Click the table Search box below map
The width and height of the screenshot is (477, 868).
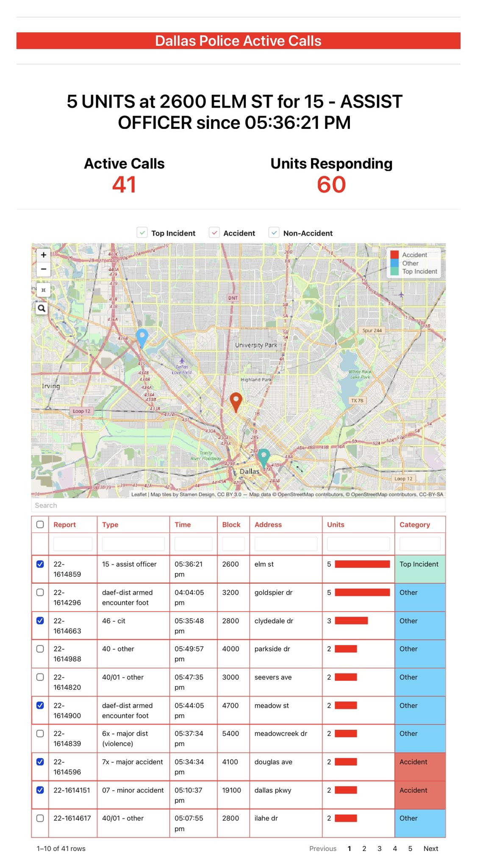point(238,505)
